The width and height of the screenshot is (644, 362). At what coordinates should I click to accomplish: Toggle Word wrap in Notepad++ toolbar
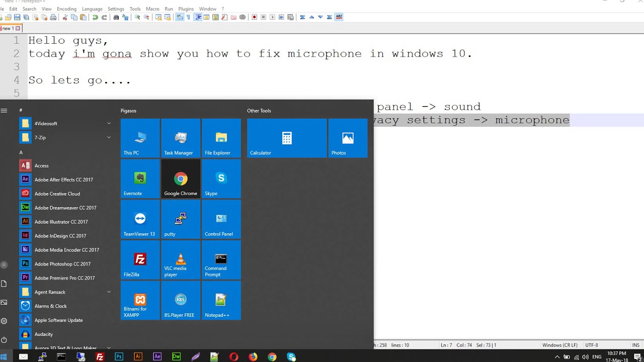click(180, 17)
